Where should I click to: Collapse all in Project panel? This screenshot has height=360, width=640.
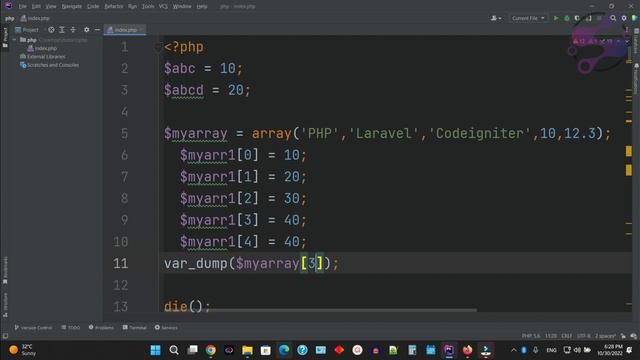pyautogui.click(x=73, y=30)
